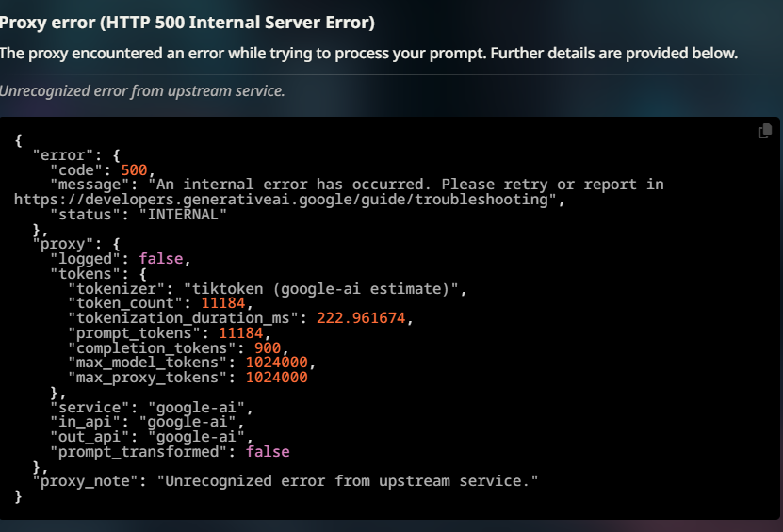
Task: Select the italic Unrecognized error from upstream text
Action: coord(142,90)
